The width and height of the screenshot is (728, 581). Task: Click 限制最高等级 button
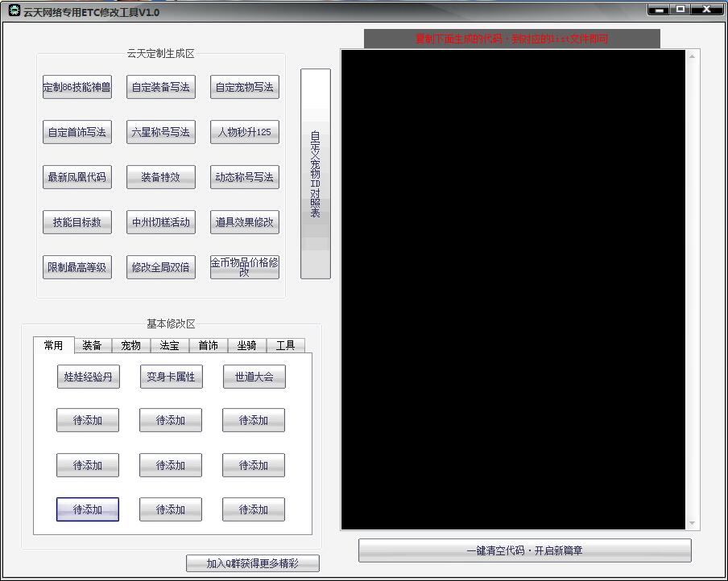point(77,267)
